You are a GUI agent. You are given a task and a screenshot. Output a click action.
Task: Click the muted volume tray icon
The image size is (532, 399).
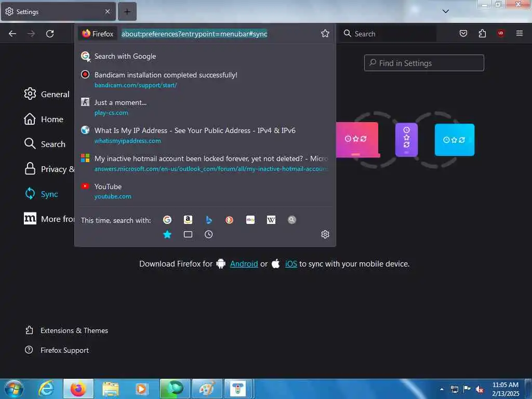click(480, 390)
